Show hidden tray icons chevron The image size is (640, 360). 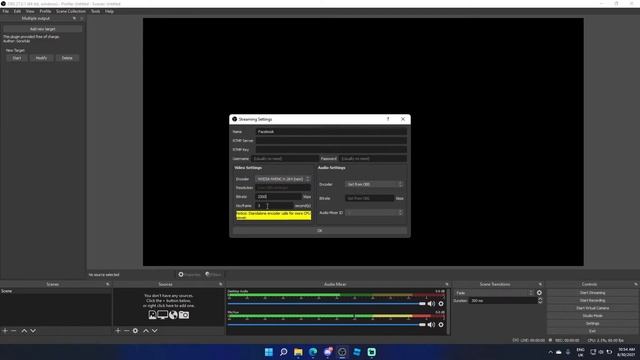pyautogui.click(x=550, y=352)
